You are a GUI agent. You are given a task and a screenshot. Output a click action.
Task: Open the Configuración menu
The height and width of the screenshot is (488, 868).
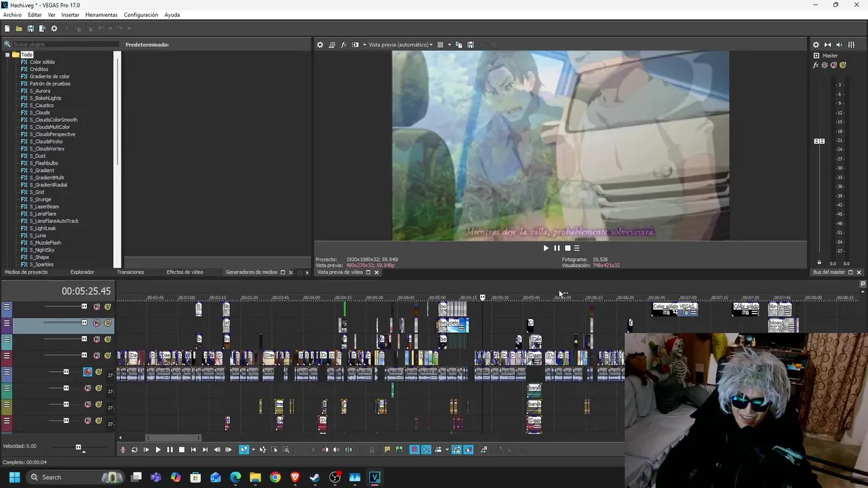[x=141, y=15]
